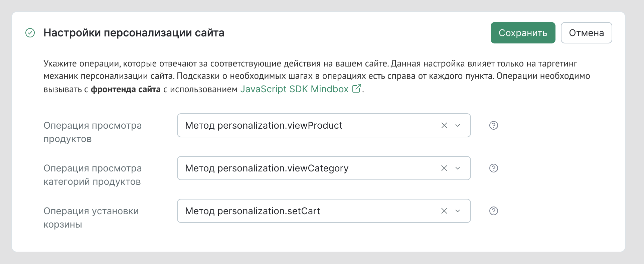Click the Настройки персонализации сайта heading
Viewport: 644px width, 264px height.
point(134,33)
